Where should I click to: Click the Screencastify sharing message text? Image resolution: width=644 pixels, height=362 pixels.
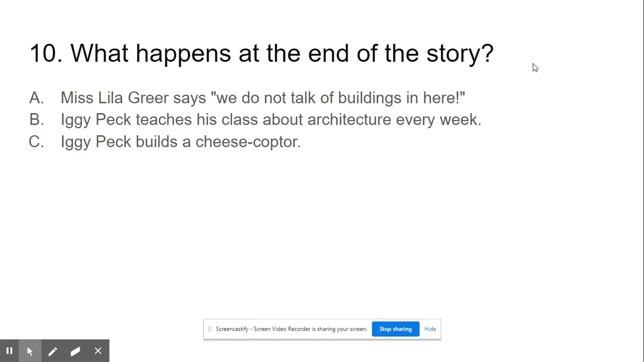[291, 329]
